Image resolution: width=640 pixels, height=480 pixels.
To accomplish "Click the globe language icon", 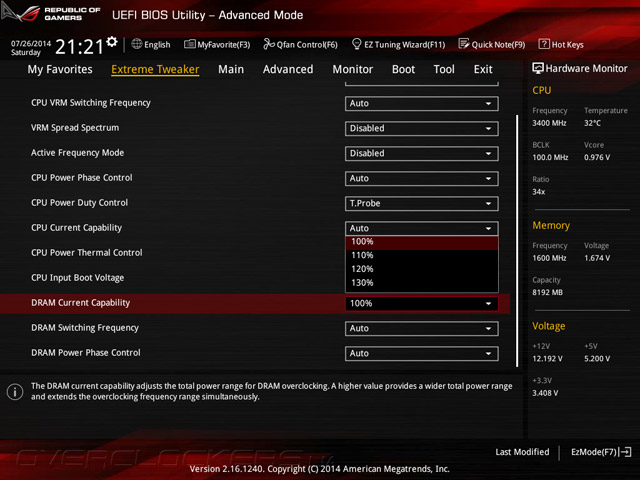I will (x=137, y=44).
